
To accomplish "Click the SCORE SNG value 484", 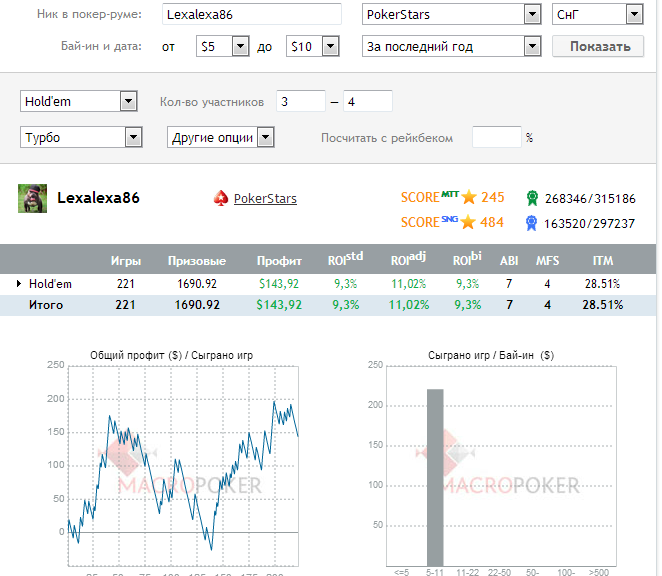I will [492, 222].
